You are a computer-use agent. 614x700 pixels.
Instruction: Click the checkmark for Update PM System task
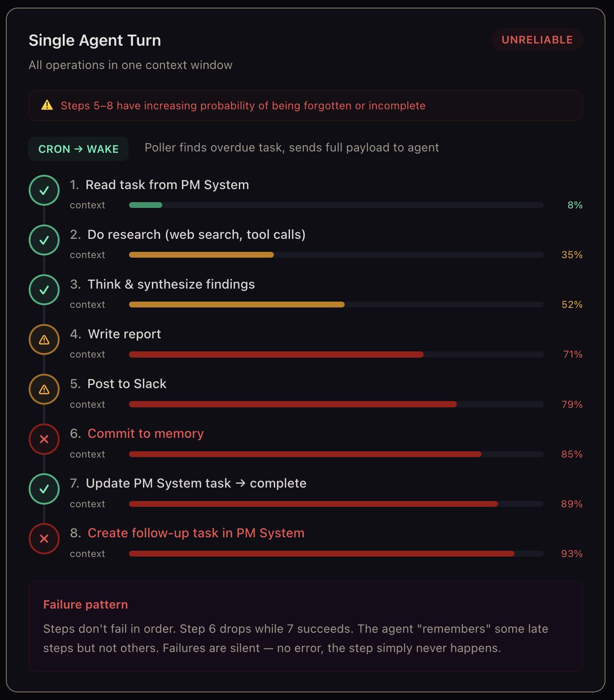click(44, 489)
